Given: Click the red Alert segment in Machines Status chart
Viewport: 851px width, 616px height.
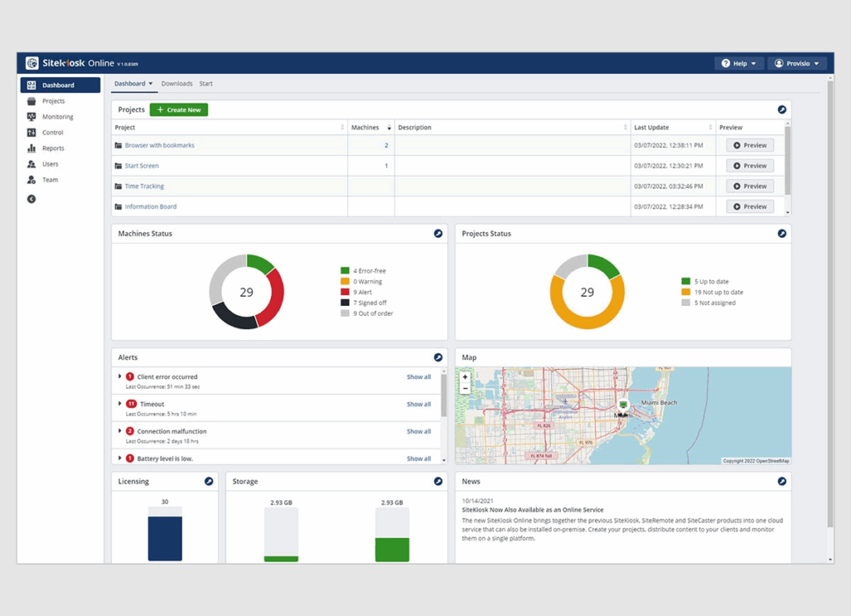Looking at the screenshot, I should coord(273,298).
